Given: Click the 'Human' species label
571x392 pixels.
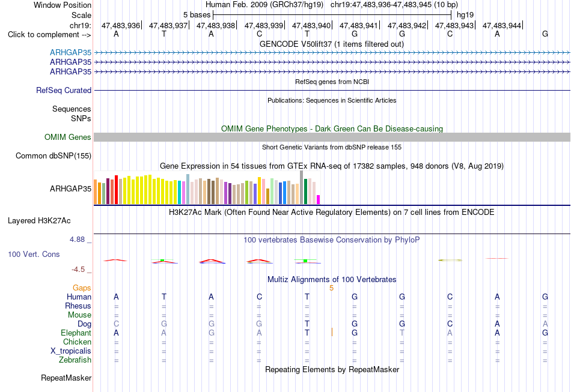Looking at the screenshot, I should point(79,297).
